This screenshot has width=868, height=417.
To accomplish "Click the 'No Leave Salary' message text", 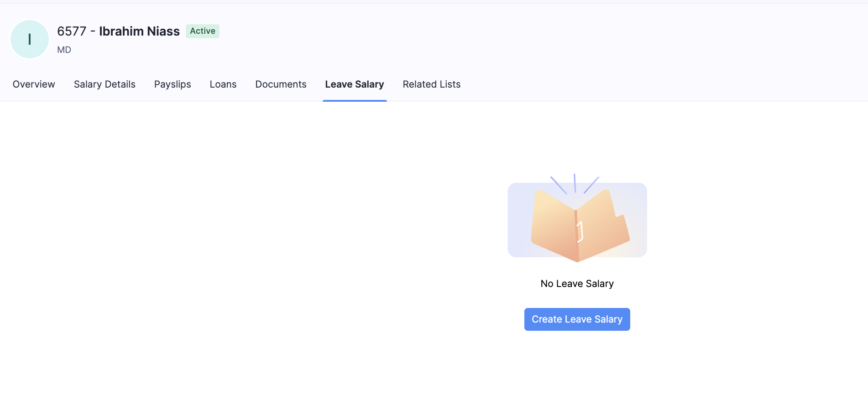I will coord(577,284).
